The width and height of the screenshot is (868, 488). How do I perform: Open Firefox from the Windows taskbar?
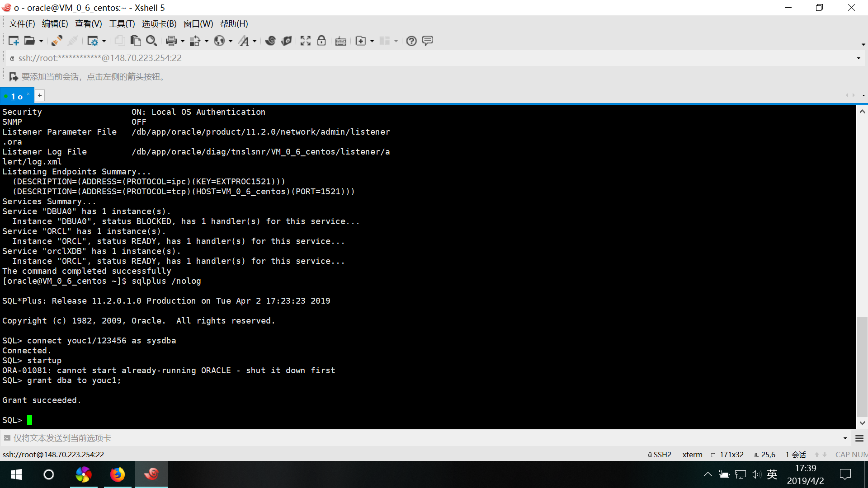(x=118, y=474)
